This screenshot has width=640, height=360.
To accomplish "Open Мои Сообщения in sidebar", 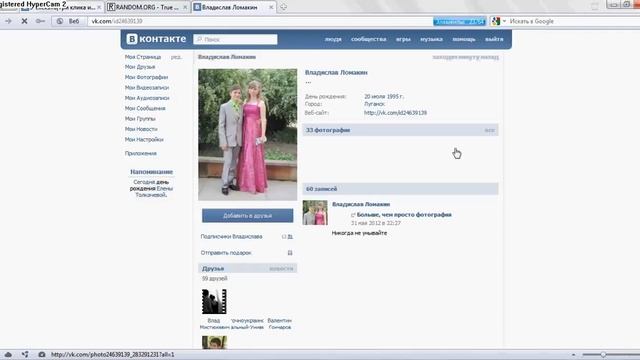I will 145,108.
